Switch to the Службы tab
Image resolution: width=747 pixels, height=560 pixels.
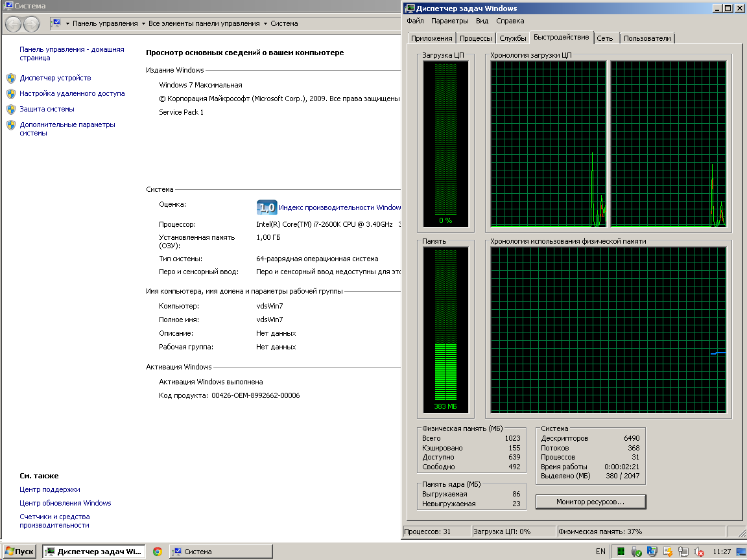513,38
